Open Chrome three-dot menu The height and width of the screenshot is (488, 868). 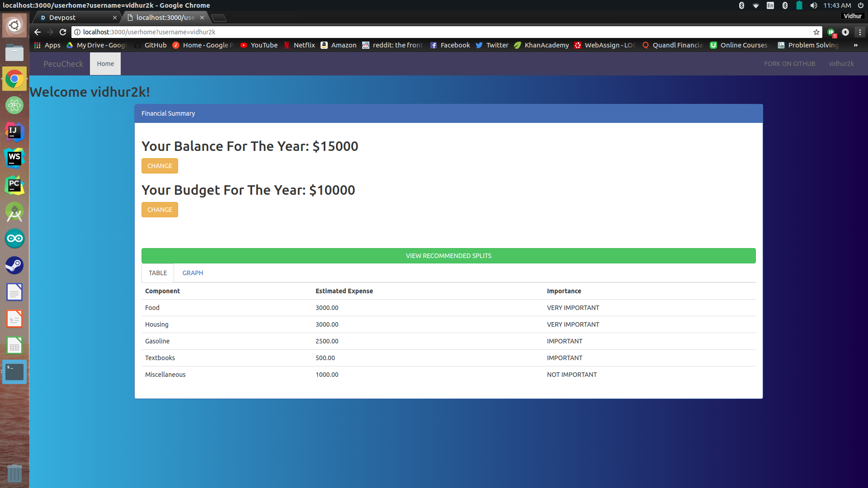pyautogui.click(x=860, y=32)
